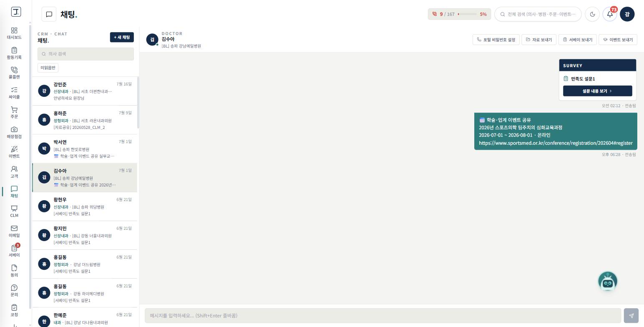Open 문의 help question icon
Viewport: 644px width, 327px height.
click(x=14, y=290)
